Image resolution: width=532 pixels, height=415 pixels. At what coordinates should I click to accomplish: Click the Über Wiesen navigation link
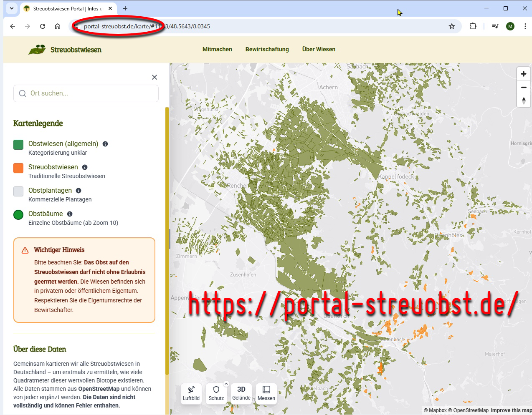[319, 49]
